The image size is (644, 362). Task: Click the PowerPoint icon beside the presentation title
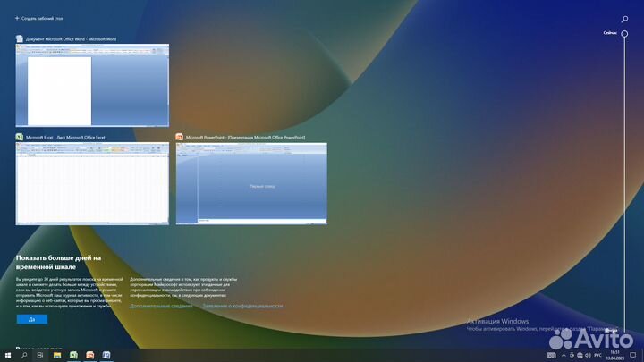point(179,137)
